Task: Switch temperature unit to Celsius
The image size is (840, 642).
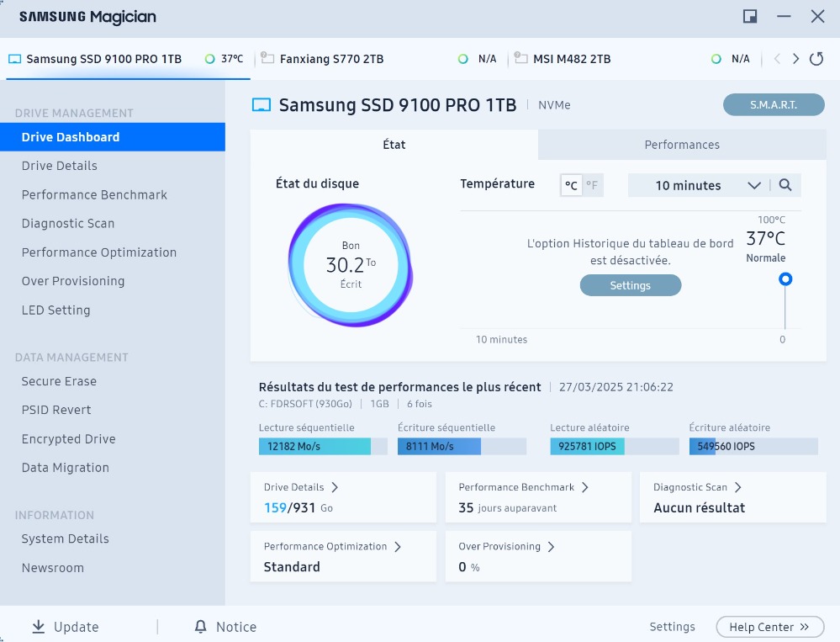Action: (x=572, y=185)
